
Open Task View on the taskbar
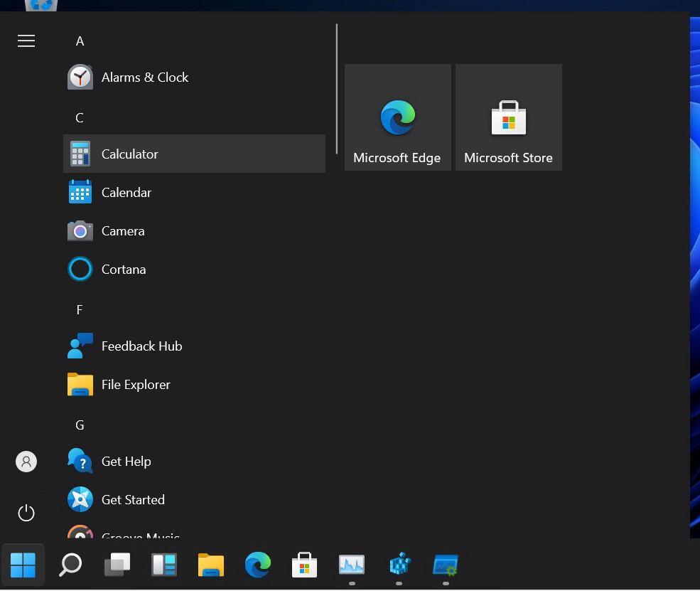(x=117, y=565)
